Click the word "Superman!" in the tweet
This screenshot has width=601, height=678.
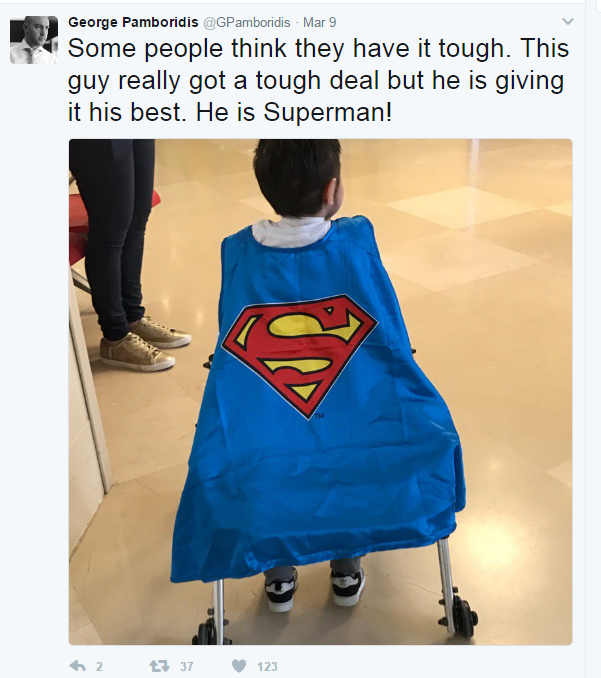point(327,112)
